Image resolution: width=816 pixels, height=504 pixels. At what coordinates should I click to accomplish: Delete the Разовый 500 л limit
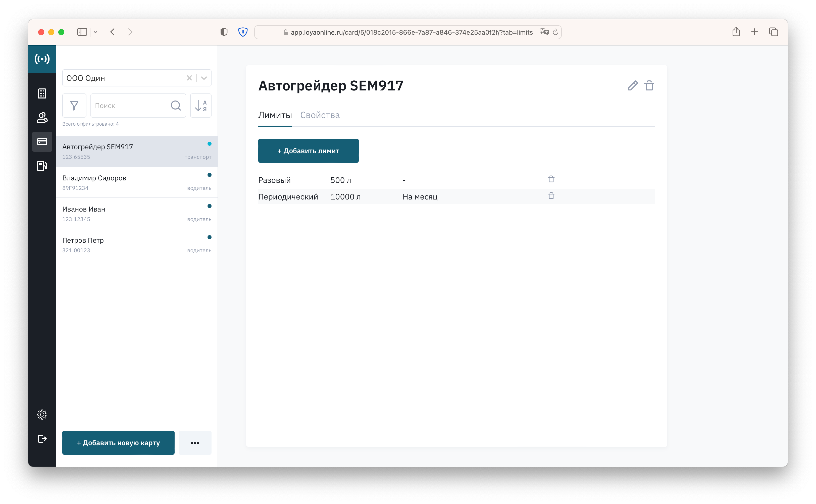pyautogui.click(x=551, y=179)
